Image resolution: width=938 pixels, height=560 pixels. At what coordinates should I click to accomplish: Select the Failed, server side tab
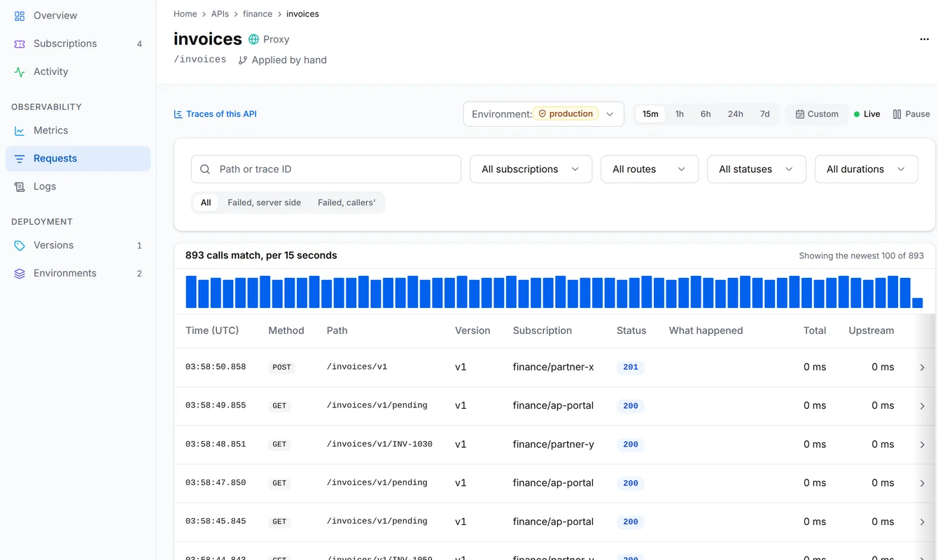(265, 202)
